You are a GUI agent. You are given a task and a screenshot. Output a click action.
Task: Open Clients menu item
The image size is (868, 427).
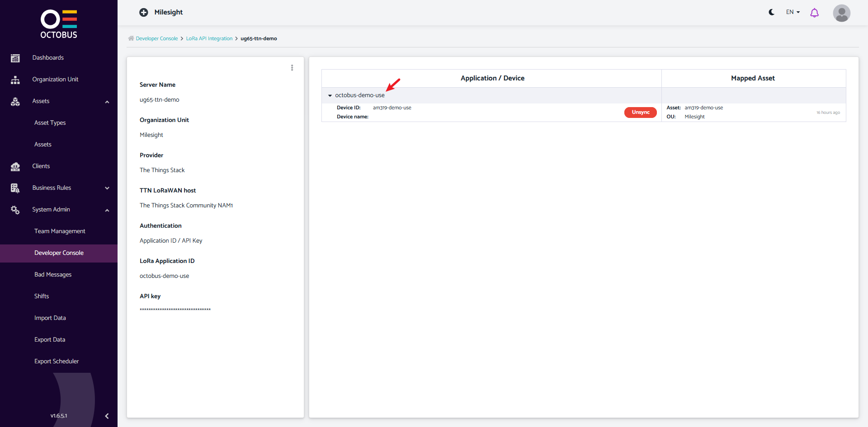click(41, 166)
